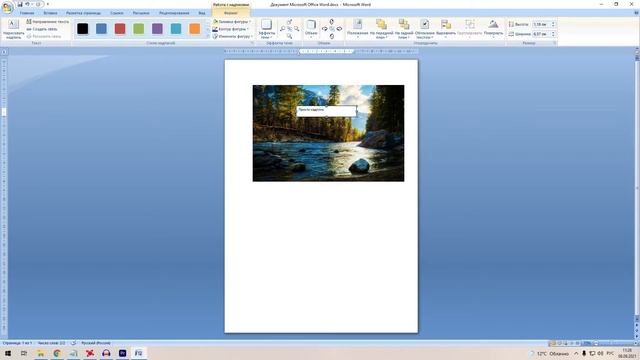
Task: Apply the teal text box style
Action: pos(176,29)
